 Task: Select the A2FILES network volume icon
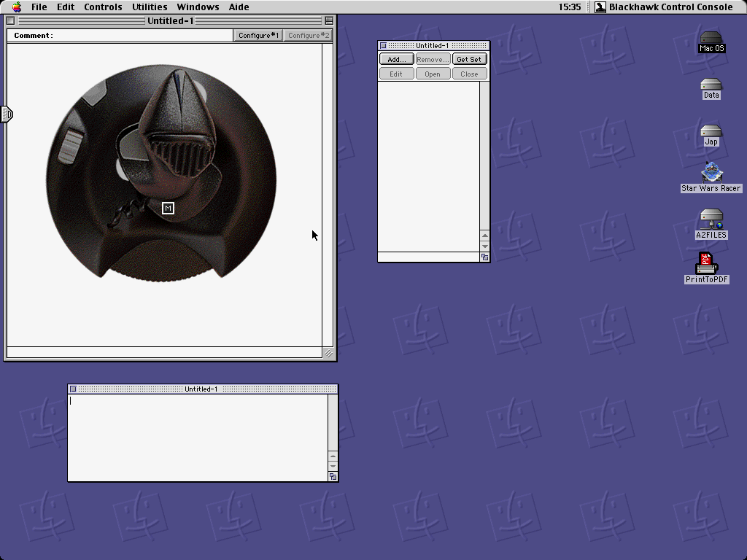tap(711, 219)
